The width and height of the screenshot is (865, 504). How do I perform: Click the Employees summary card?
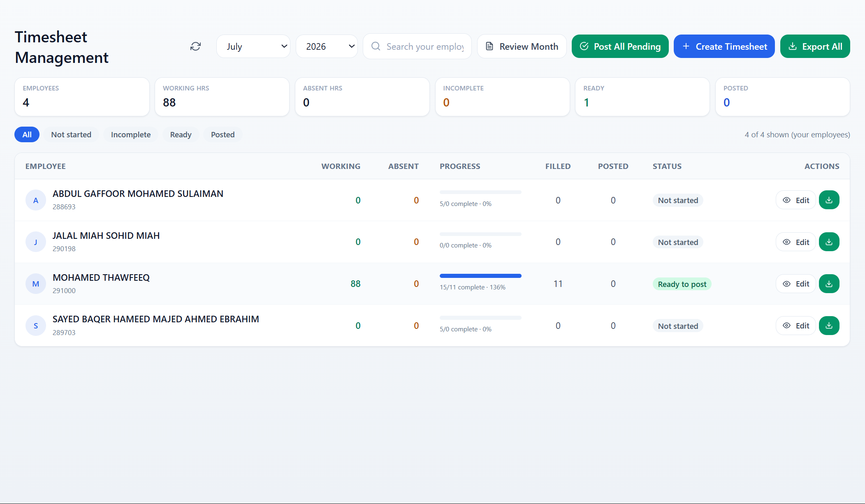tap(82, 97)
